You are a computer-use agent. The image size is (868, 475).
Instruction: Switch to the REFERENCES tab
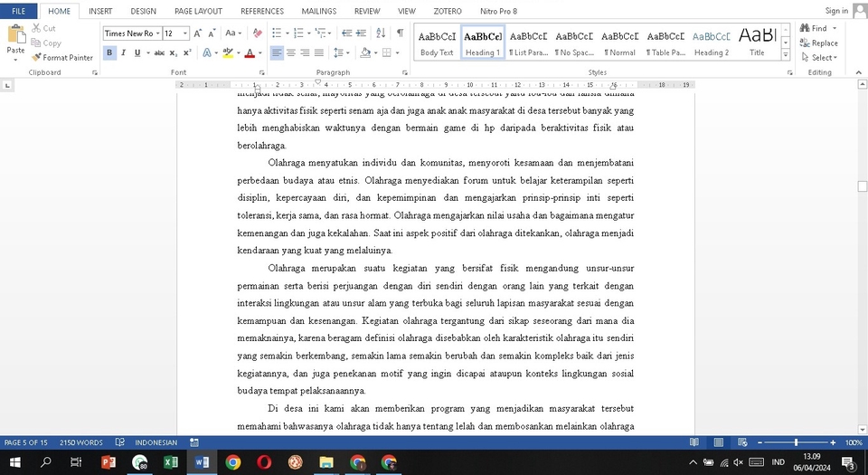262,11
